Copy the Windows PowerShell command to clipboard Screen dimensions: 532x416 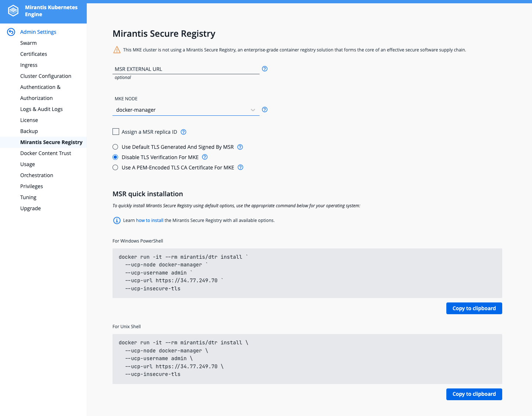coord(474,308)
